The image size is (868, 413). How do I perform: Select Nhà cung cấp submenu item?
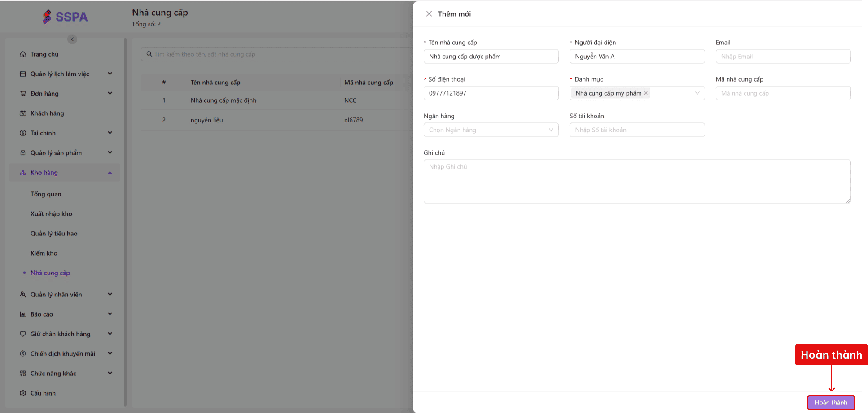pos(50,273)
